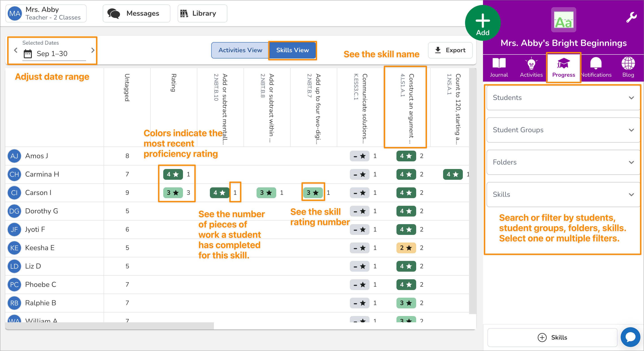Expand the Students filter
This screenshot has height=351, width=644.
pyautogui.click(x=563, y=98)
